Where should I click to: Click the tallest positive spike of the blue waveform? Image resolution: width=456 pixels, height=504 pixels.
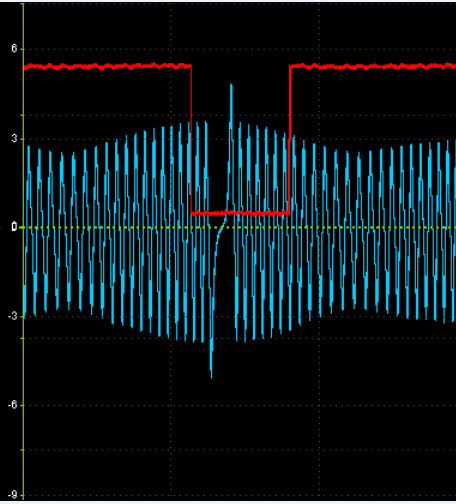pos(231,100)
